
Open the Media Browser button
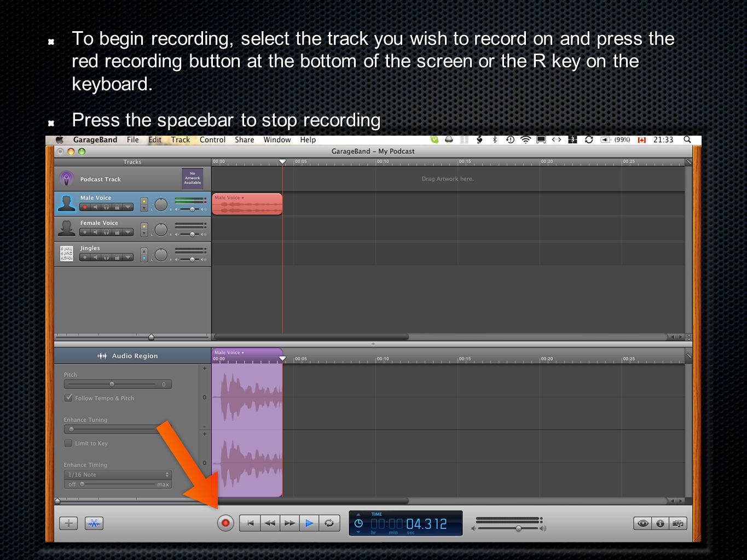(677, 523)
